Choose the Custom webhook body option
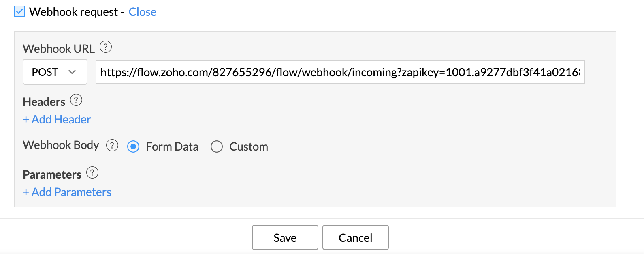Viewport: 644px width, 254px height. 217,146
